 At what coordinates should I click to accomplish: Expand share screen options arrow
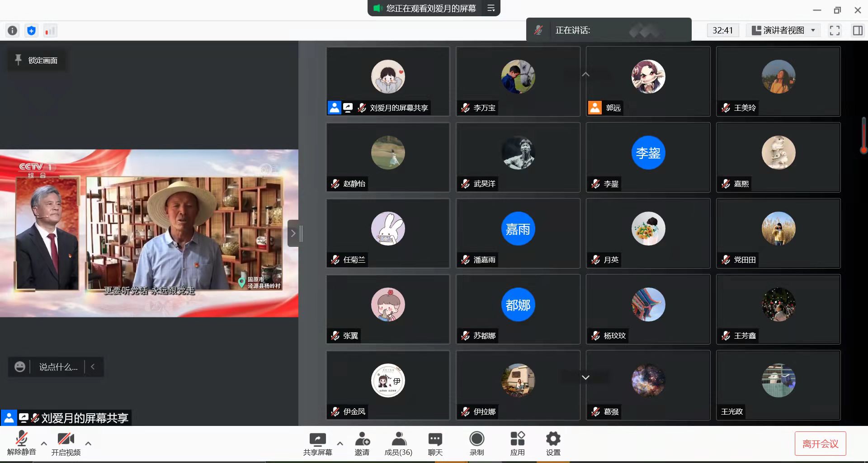[x=340, y=444]
